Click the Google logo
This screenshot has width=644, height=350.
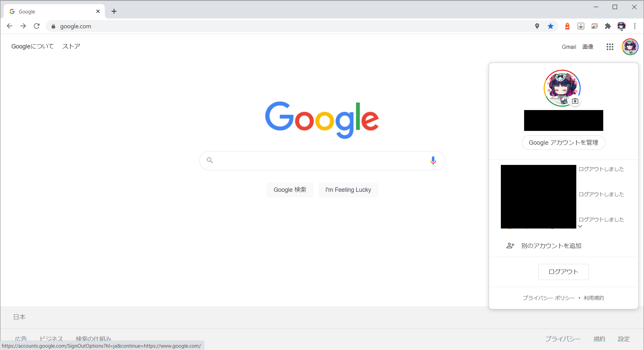point(322,119)
